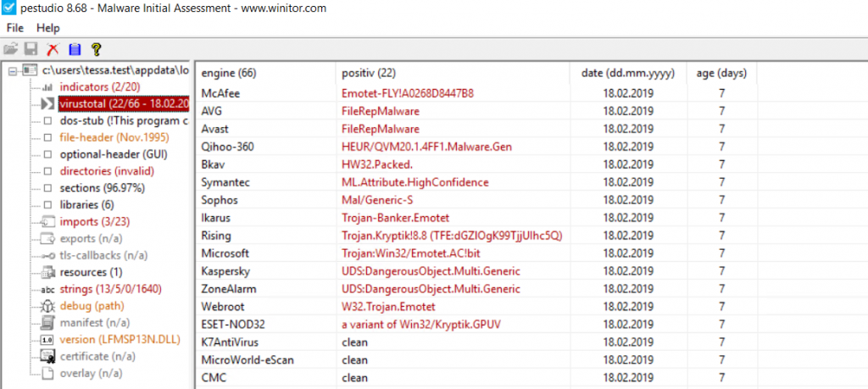Viewport: 868px width, 389px height.
Task: Click Emotet-FLY!A0268D8447B8 detection cell
Action: (x=408, y=93)
